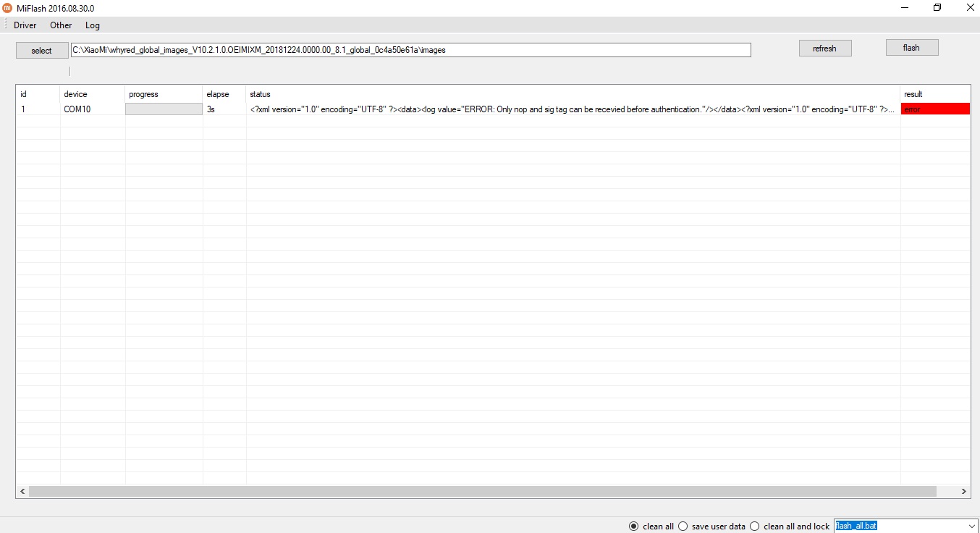Click the device column header
The image size is (980, 533).
click(x=93, y=94)
